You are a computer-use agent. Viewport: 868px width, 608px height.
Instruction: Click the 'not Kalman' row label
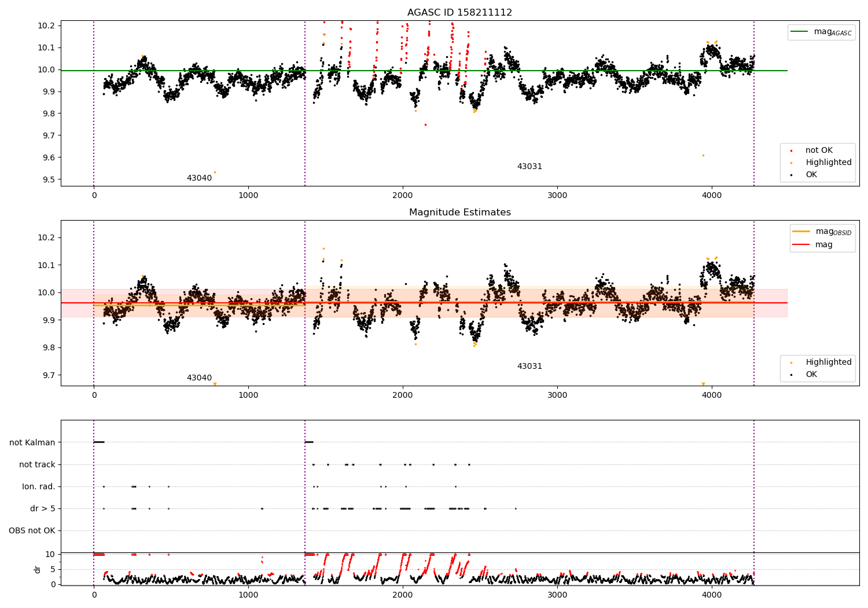32,442
